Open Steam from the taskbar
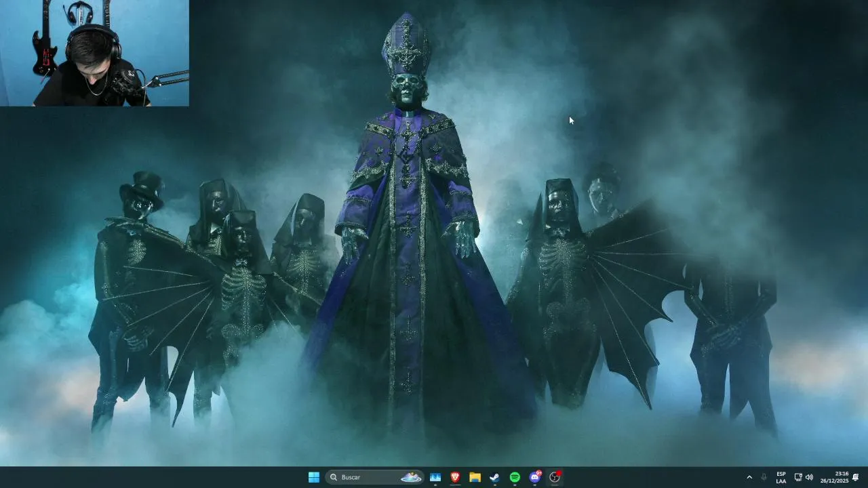The height and width of the screenshot is (488, 868). click(x=495, y=477)
